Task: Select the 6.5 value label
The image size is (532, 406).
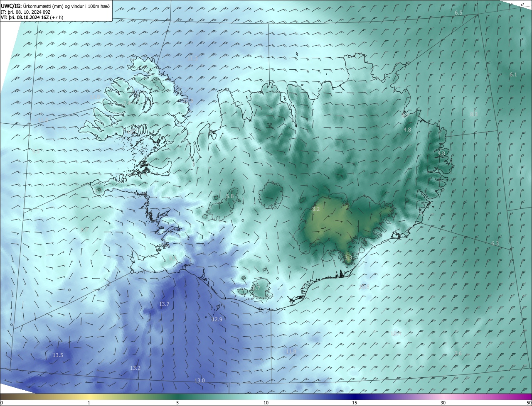Action: click(x=458, y=13)
